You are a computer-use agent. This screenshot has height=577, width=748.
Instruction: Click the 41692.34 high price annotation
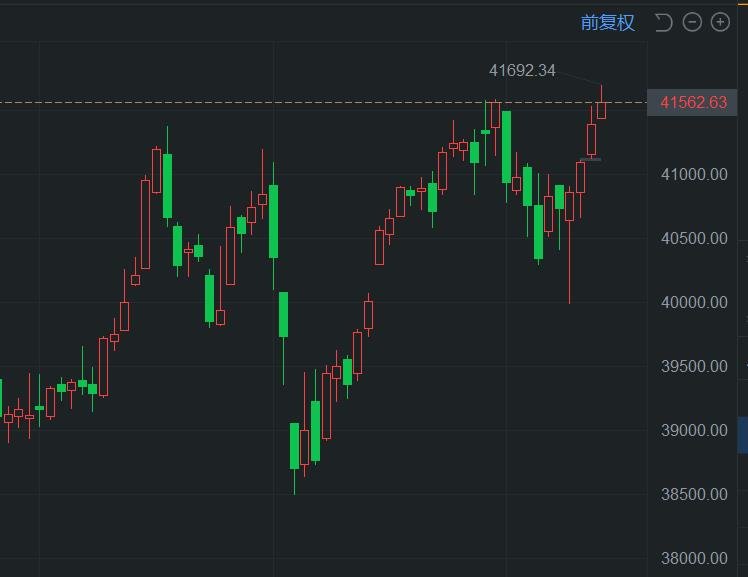pyautogui.click(x=521, y=70)
